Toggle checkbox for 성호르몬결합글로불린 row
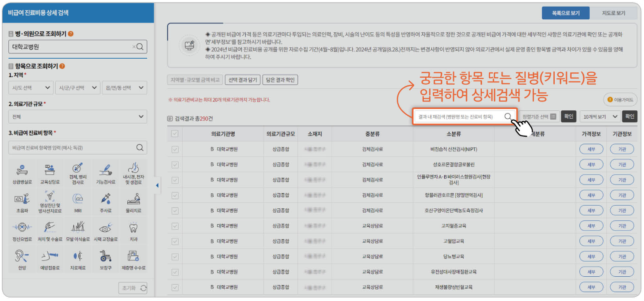The image size is (644, 301). pos(175,165)
